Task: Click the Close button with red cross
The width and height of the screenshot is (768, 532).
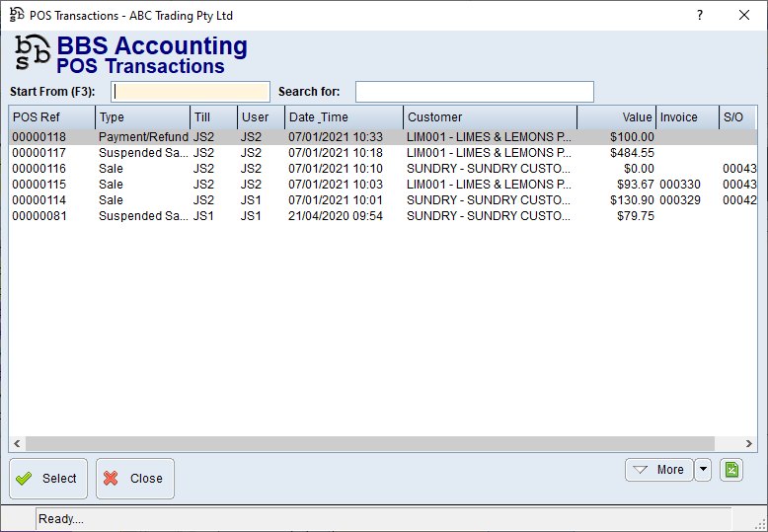Action: coord(135,479)
